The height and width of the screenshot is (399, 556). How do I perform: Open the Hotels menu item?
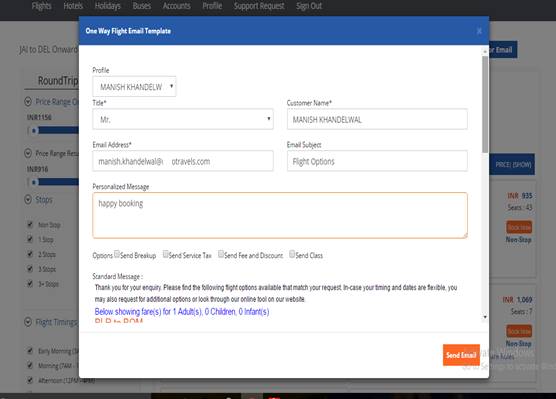73,6
